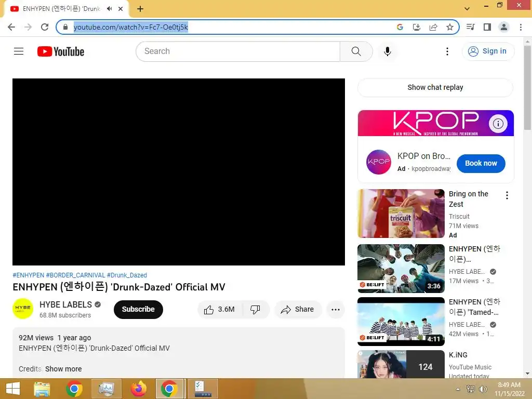Open Google search side panel icon
This screenshot has width=532, height=399.
[400, 27]
